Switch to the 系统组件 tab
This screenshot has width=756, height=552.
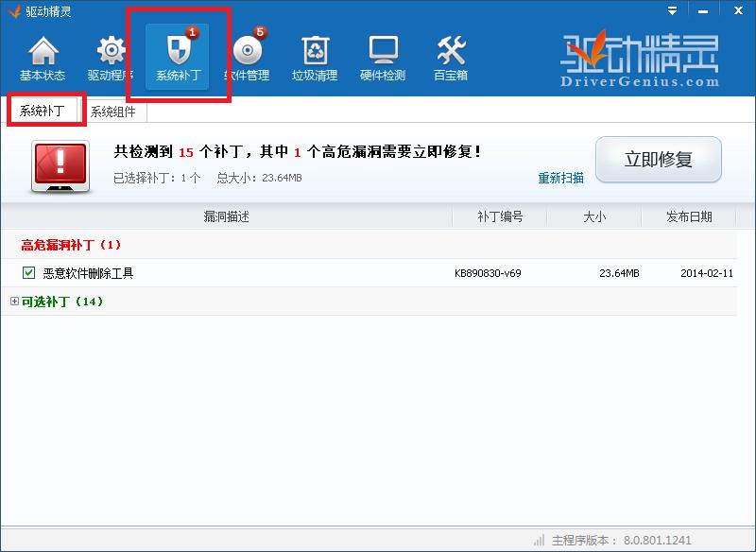(113, 112)
